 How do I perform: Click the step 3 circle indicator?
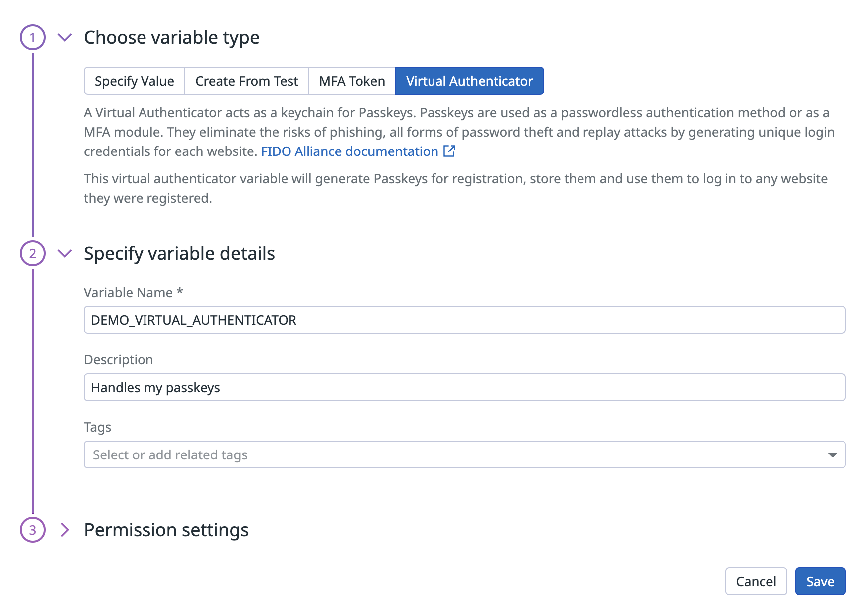33,530
